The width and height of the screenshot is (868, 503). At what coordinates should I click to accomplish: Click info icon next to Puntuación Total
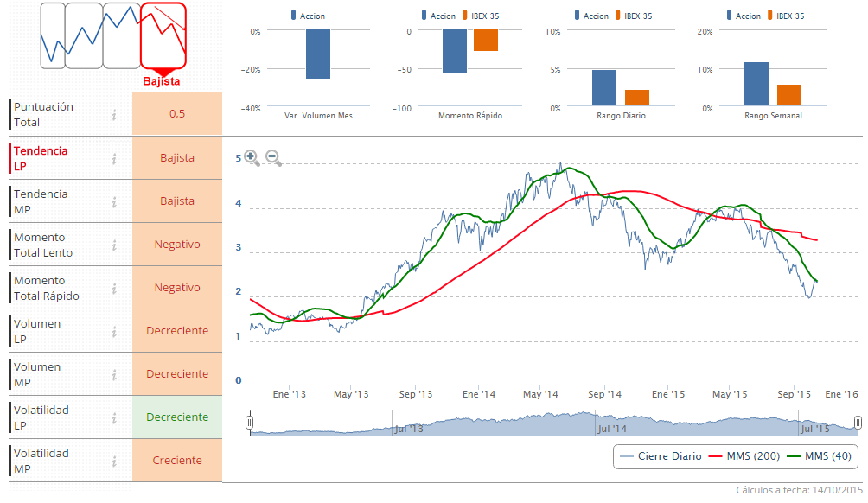(x=114, y=114)
